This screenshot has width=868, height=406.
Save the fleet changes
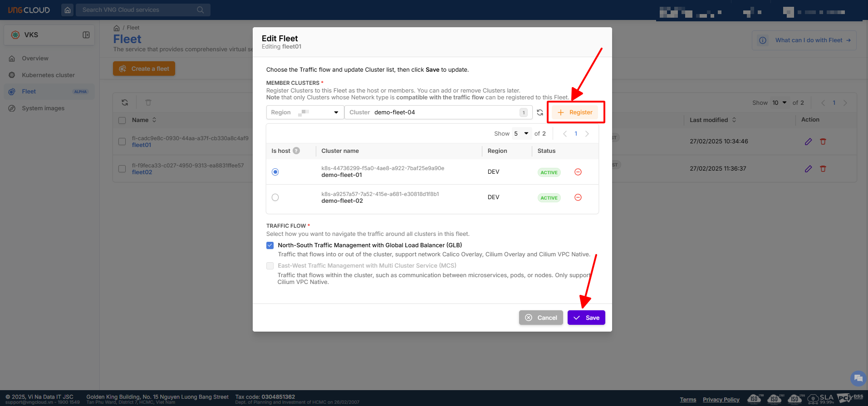[x=586, y=318]
